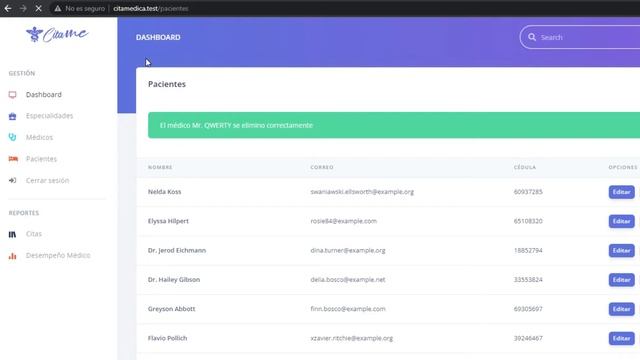Click the Cerrar sesión arrow icon
This screenshot has height=360, width=640.
pos(13,180)
